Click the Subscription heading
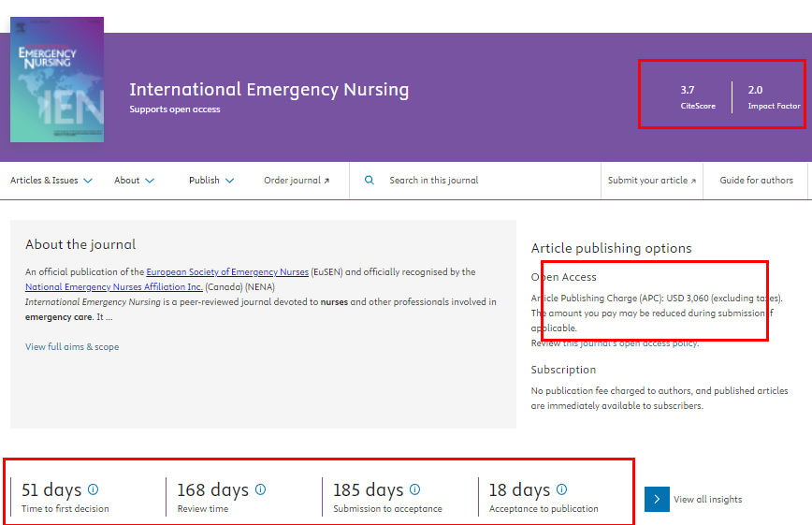The image size is (812, 525). point(563,370)
